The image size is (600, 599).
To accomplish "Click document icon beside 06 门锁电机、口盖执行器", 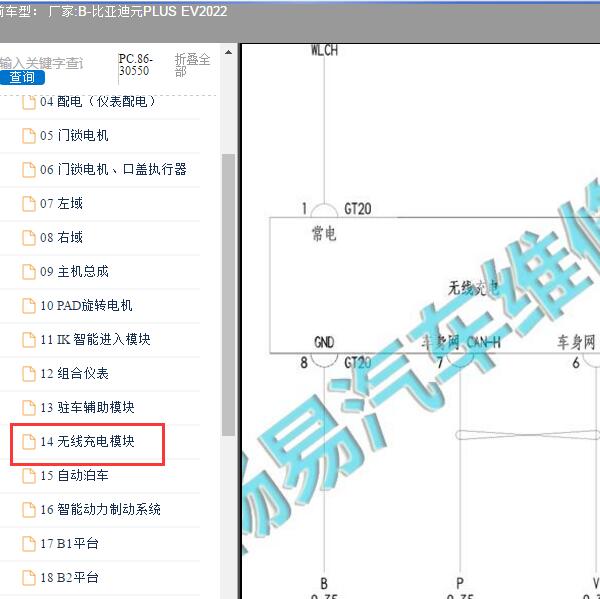I will [x=29, y=170].
